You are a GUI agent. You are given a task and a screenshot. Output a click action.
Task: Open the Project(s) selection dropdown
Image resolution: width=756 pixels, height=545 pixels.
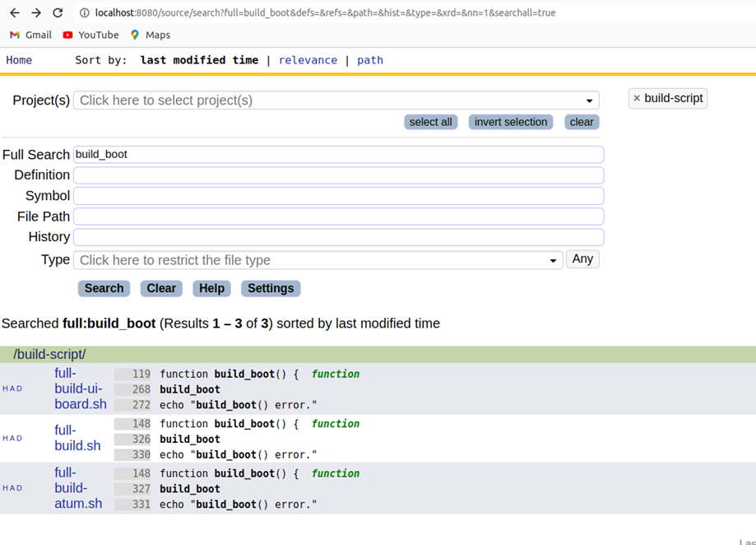(336, 100)
